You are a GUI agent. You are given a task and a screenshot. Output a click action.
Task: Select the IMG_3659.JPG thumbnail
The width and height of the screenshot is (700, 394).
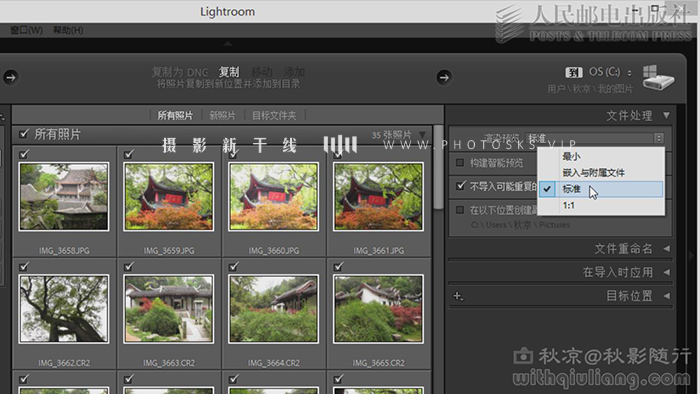pyautogui.click(x=169, y=197)
